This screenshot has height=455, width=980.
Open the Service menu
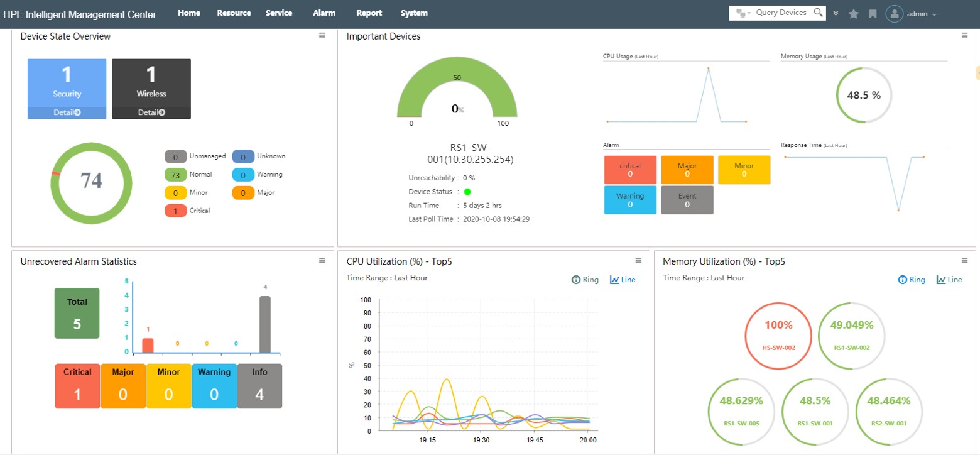(279, 13)
